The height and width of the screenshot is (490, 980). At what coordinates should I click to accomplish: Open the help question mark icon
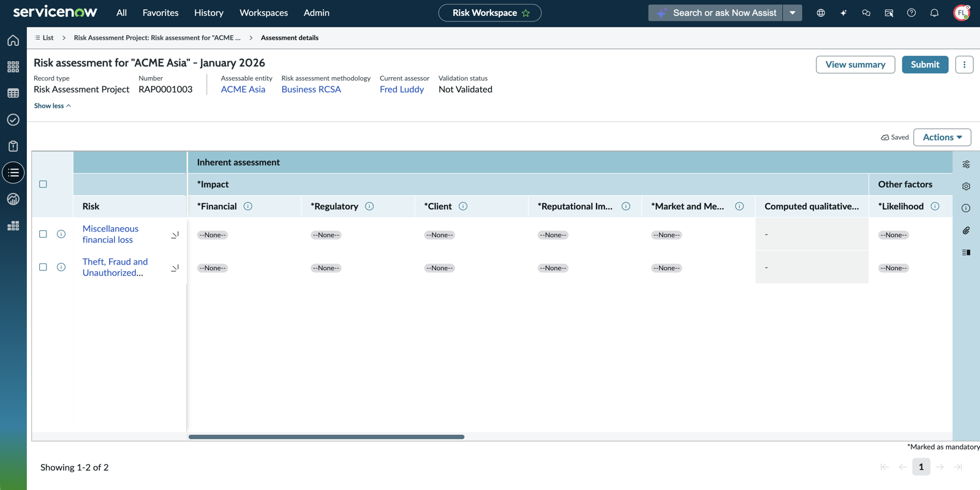click(x=911, y=13)
